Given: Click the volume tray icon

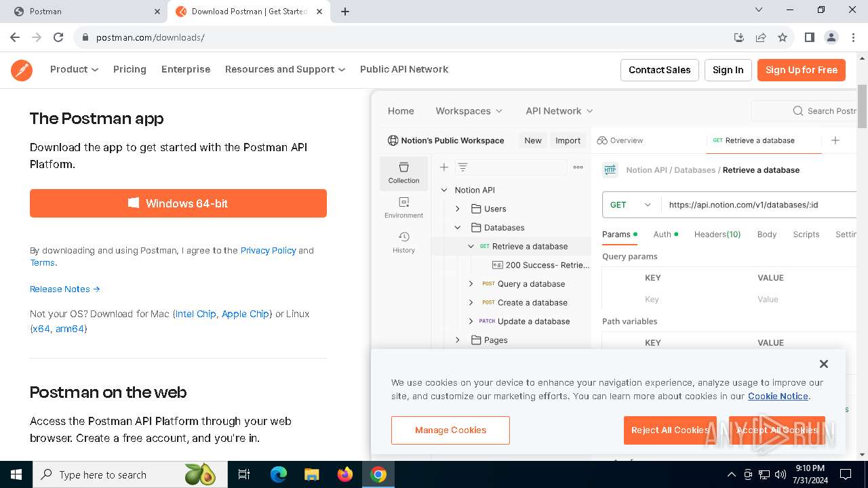Looking at the screenshot, I should [x=781, y=474].
